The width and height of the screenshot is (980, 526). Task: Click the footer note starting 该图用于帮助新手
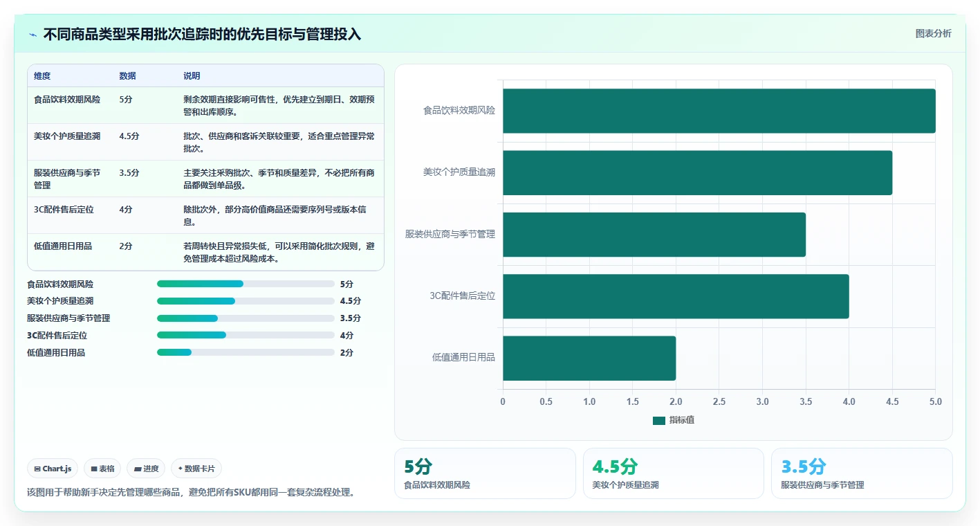point(191,493)
